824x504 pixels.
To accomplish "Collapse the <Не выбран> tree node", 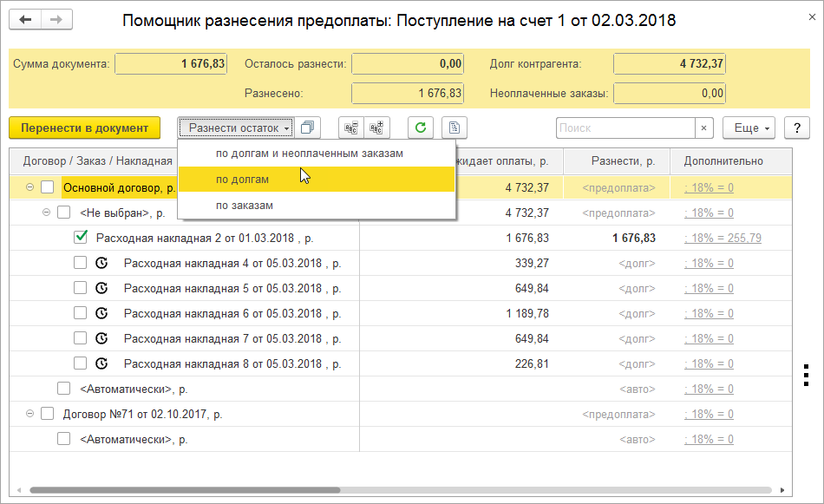I will point(47,213).
